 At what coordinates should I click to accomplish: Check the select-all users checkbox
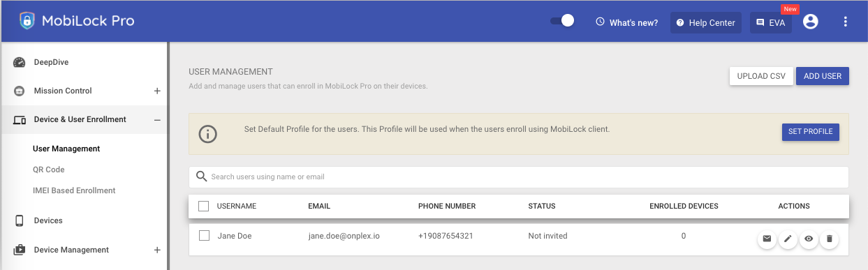204,206
